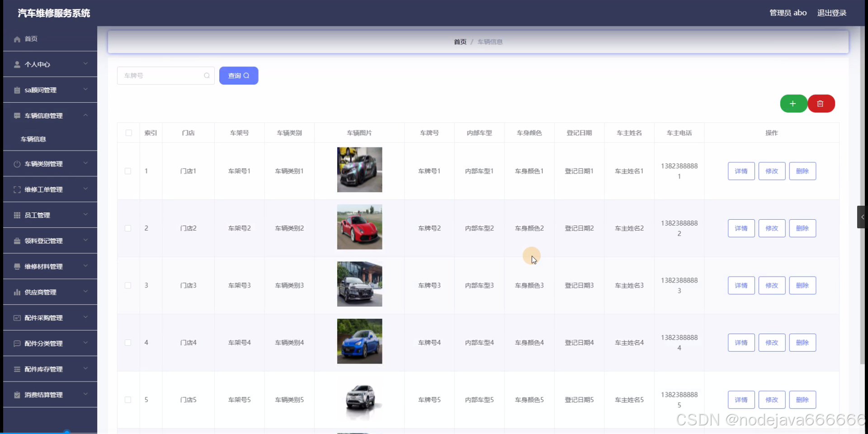Click 详情 for row 车牌号1
This screenshot has height=434, width=868.
coord(741,171)
